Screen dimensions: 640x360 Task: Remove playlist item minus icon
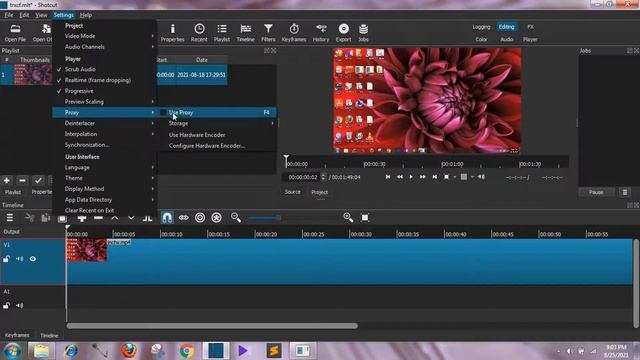tap(22, 180)
